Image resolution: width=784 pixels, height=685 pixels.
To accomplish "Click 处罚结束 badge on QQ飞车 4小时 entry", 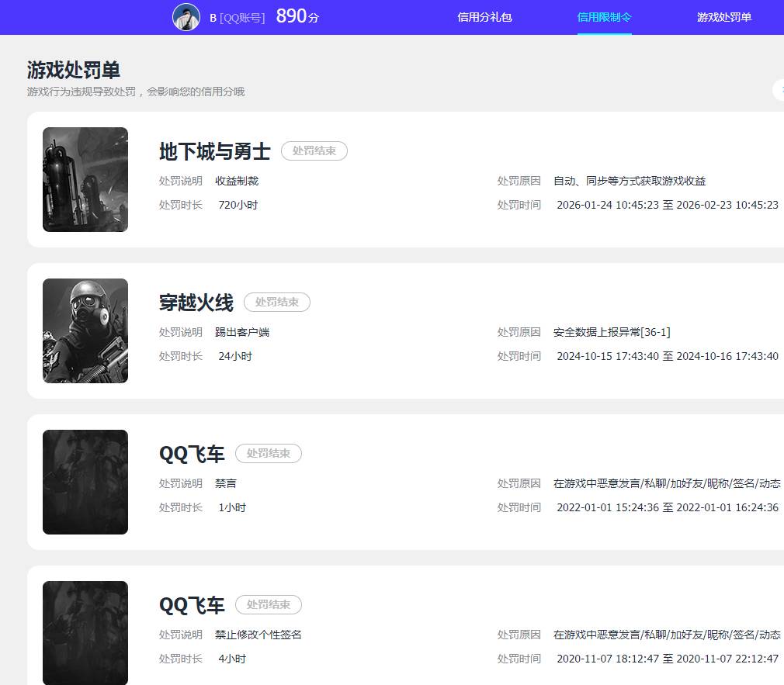I will click(268, 605).
